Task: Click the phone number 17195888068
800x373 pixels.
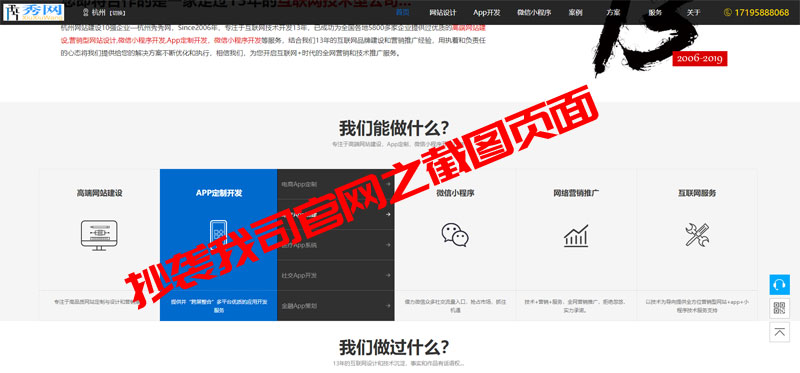Action: (762, 13)
